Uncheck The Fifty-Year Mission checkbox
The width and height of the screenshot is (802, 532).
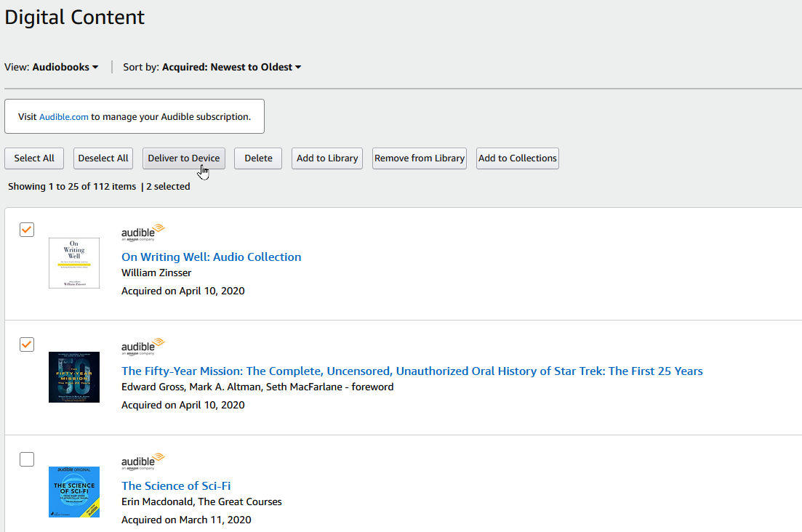[27, 344]
